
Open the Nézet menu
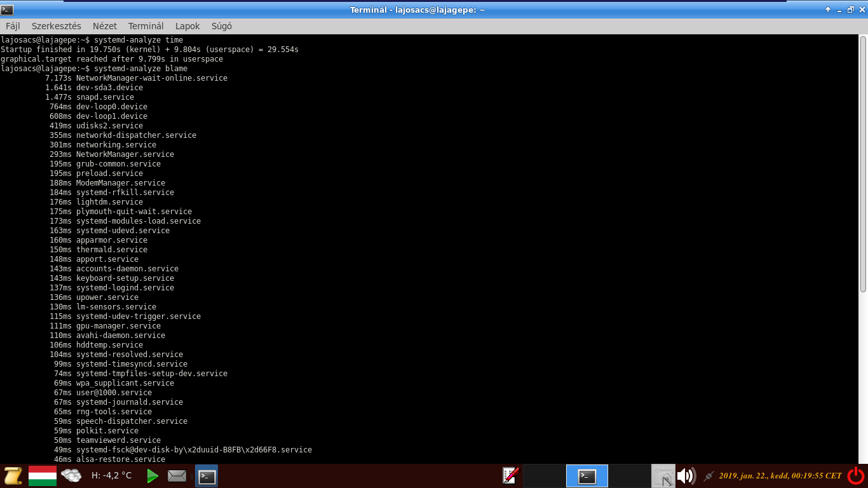click(x=105, y=26)
